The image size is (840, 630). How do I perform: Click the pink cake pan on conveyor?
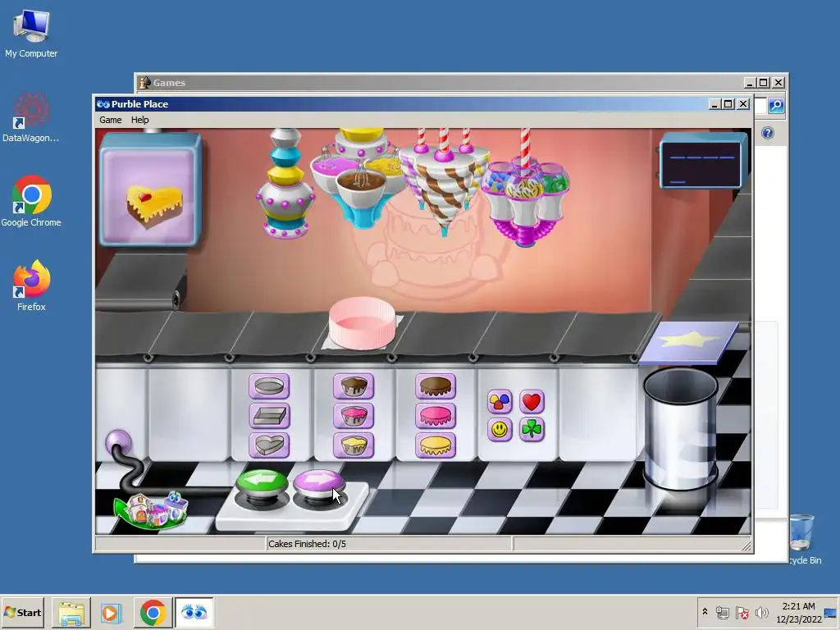tap(362, 323)
